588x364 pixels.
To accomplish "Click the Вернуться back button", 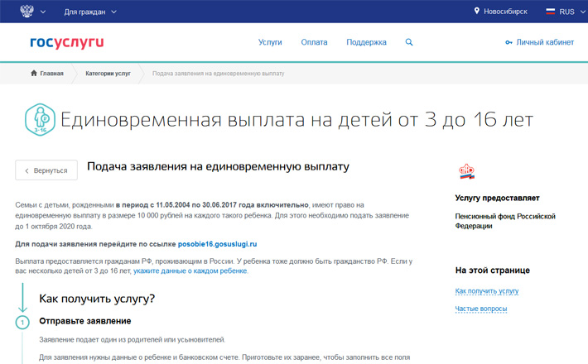I will [x=46, y=170].
